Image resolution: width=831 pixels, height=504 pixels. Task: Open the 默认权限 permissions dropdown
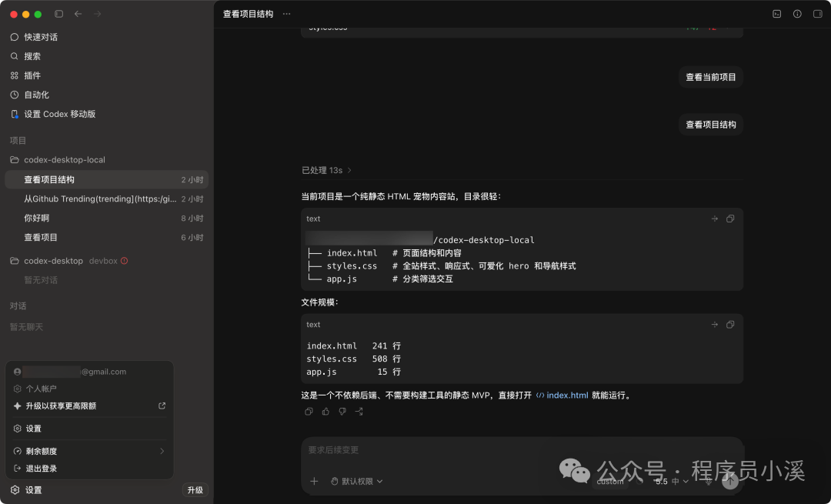click(357, 481)
